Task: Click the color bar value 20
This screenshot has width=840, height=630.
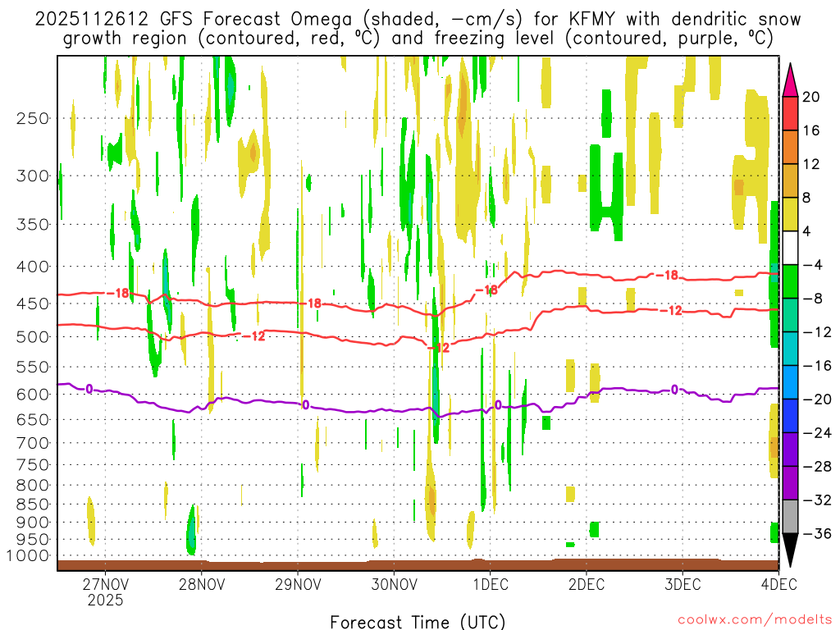Action: (x=811, y=97)
